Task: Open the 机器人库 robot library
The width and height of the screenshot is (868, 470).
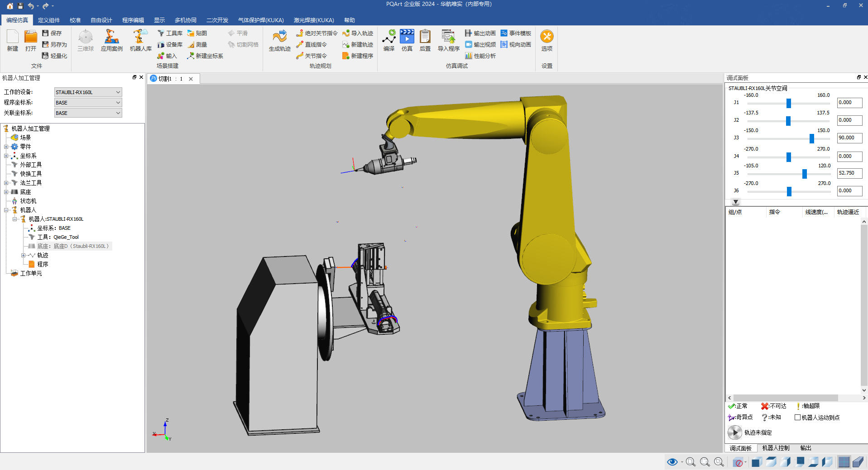Action: tap(140, 40)
